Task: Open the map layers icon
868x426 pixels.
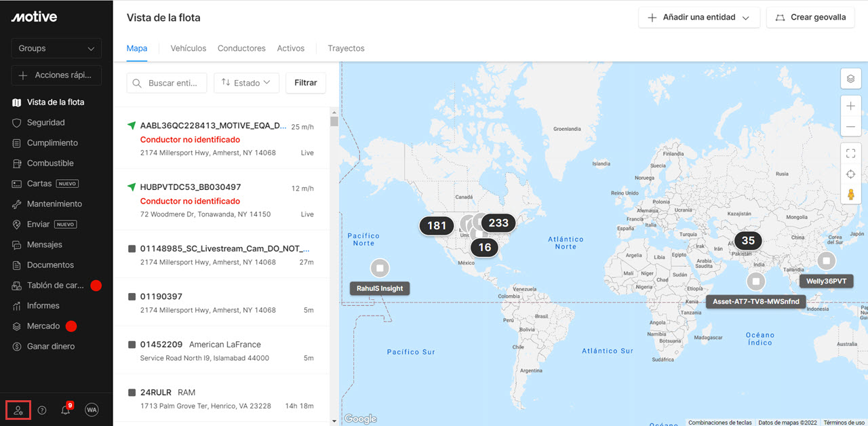Action: (x=850, y=79)
